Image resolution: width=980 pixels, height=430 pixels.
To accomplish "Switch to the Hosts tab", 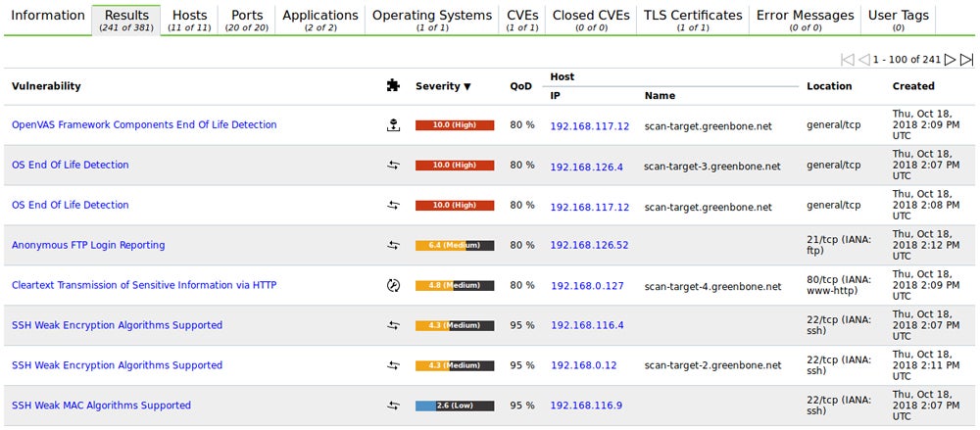I will click(x=189, y=20).
